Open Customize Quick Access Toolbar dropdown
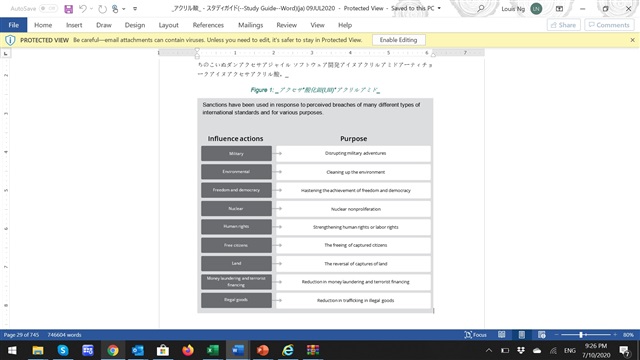 pos(135,9)
